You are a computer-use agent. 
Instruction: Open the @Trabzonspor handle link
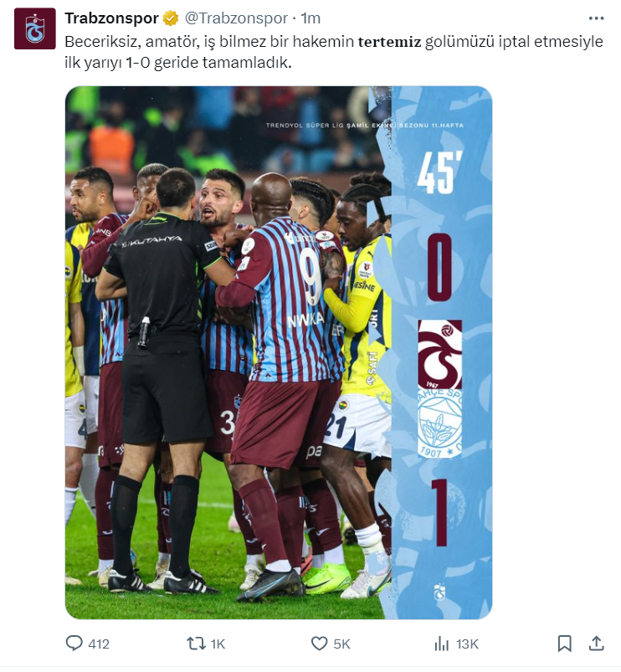click(236, 18)
